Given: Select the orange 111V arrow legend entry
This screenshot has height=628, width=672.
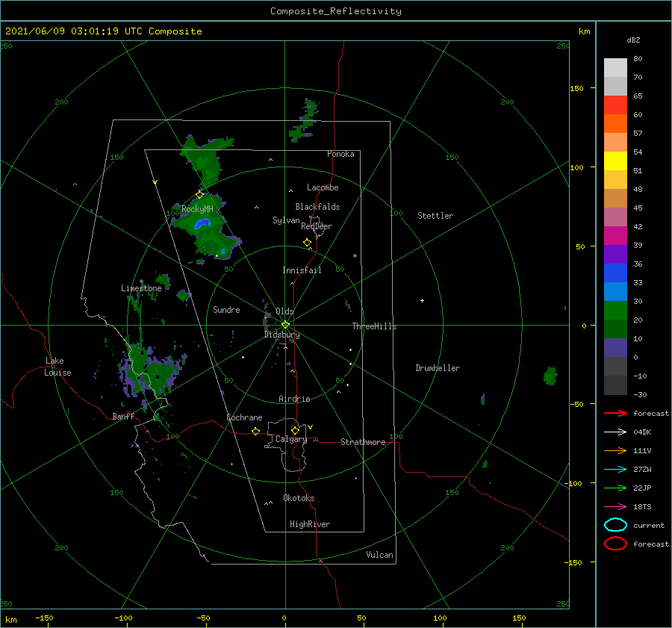Looking at the screenshot, I should tap(615, 450).
